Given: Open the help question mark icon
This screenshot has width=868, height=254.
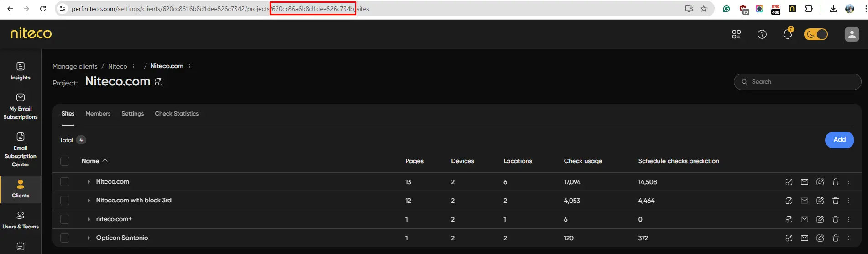Looking at the screenshot, I should point(762,34).
